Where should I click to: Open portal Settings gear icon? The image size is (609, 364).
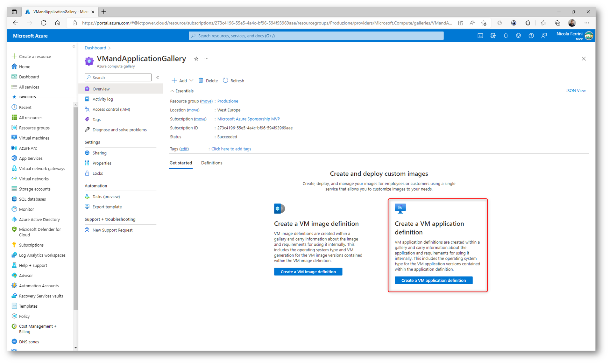click(x=518, y=36)
